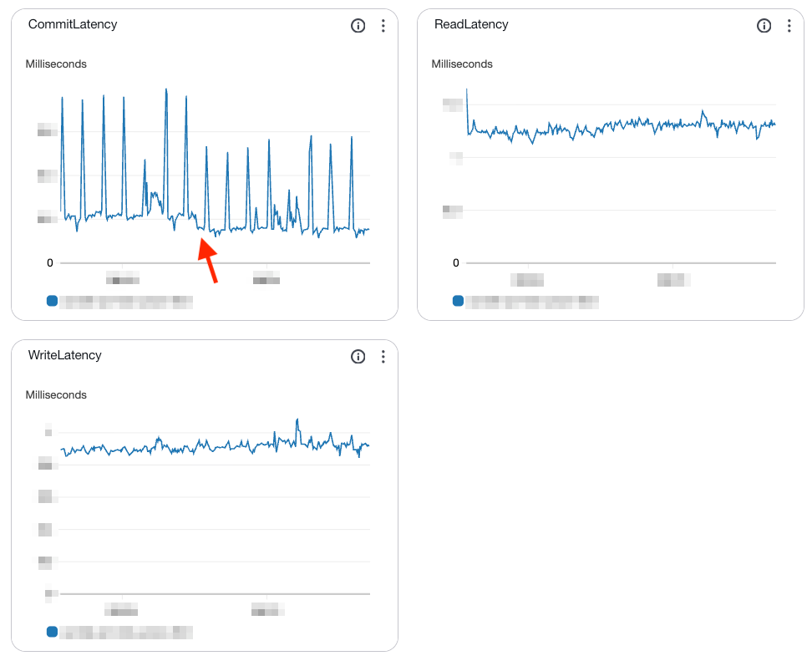Select the WriteLatency widget title
This screenshot has width=812, height=661.
point(64,355)
